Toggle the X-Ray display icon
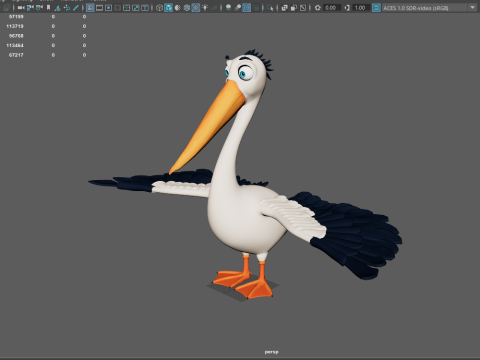The width and height of the screenshot is (480, 360). 284,7
